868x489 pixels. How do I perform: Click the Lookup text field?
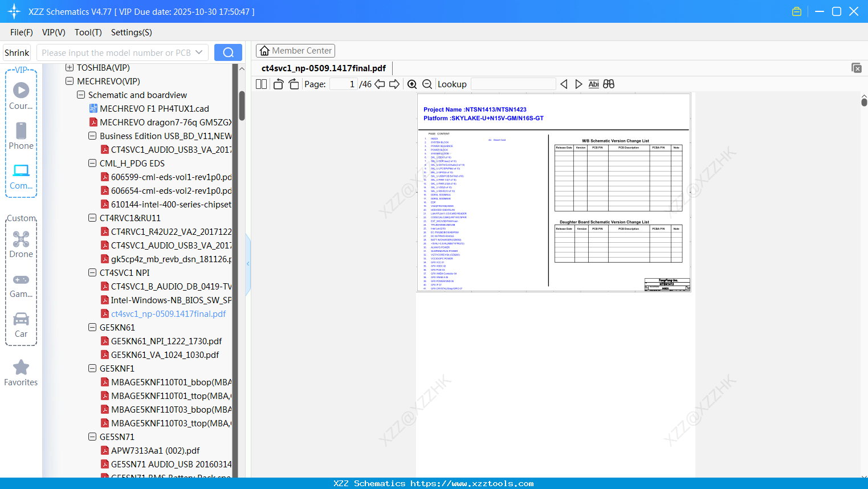point(514,84)
